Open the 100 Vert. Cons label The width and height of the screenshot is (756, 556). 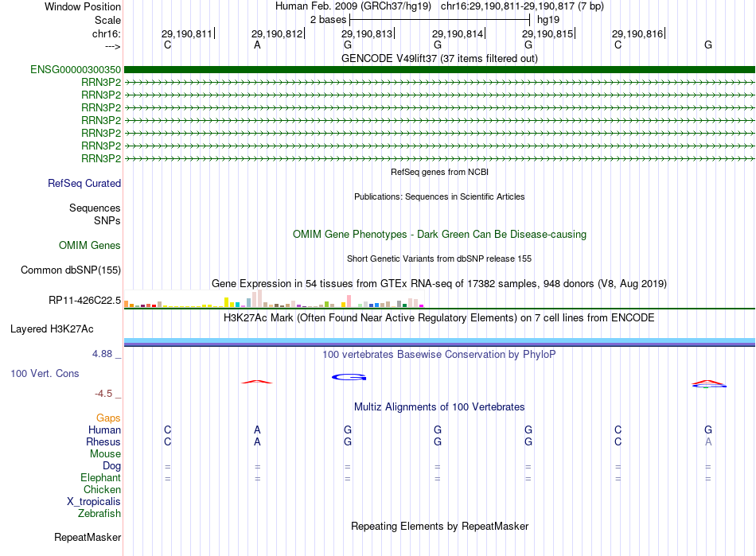click(x=45, y=373)
